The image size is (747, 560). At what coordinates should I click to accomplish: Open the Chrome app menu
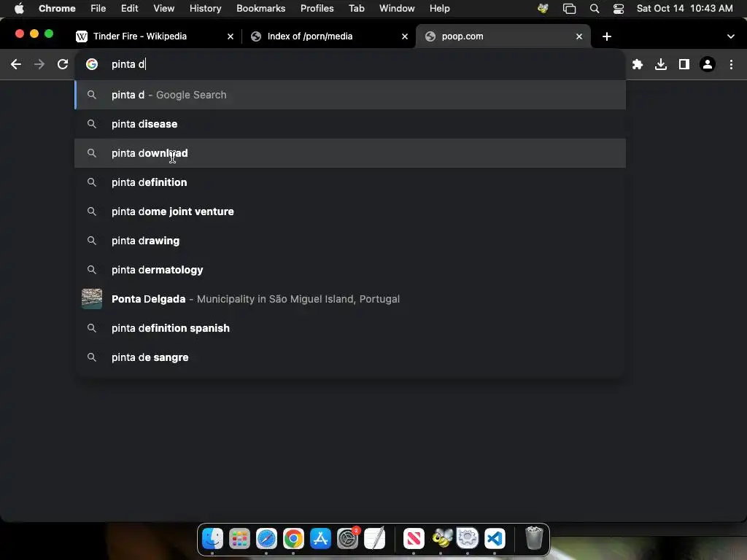(x=57, y=9)
